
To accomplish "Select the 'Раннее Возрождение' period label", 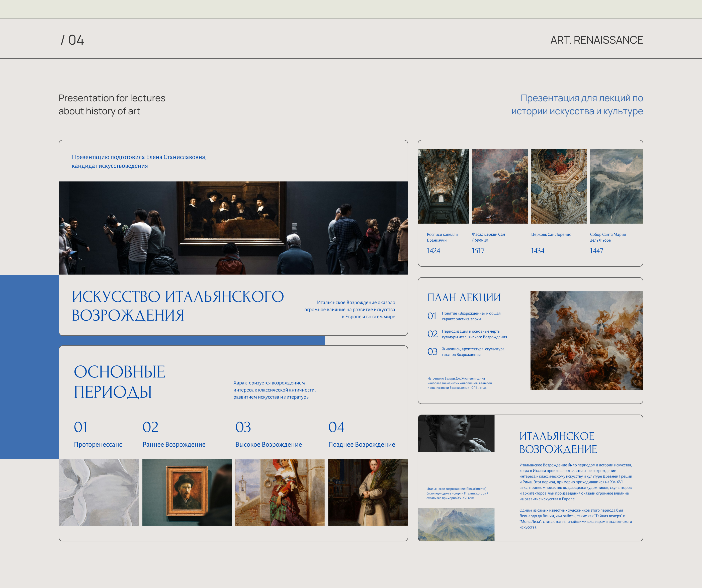I will [174, 444].
